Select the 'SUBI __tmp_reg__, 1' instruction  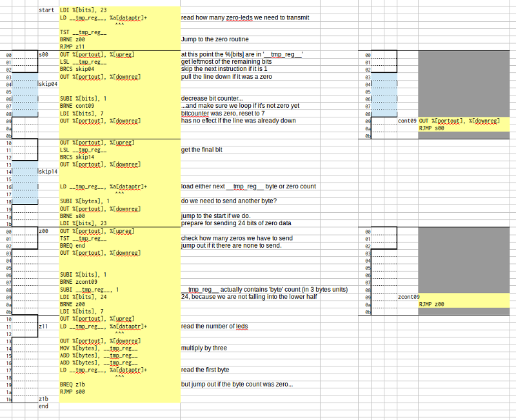point(90,290)
